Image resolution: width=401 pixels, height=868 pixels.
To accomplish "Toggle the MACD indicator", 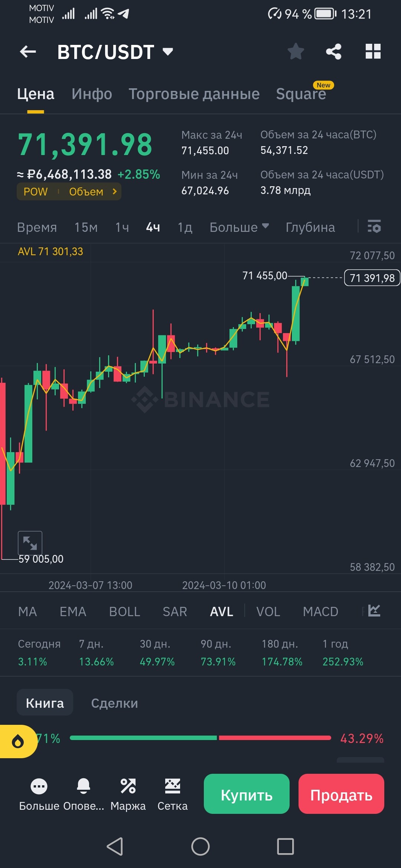I will point(320,612).
